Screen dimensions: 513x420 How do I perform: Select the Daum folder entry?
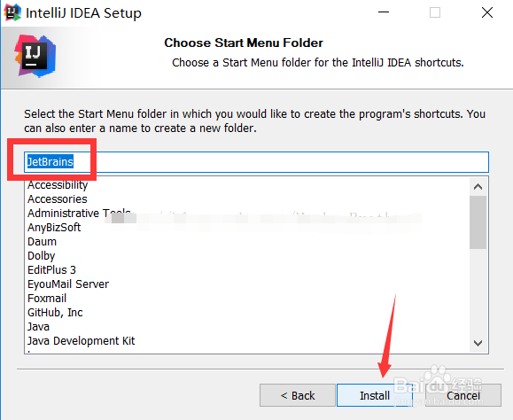42,241
